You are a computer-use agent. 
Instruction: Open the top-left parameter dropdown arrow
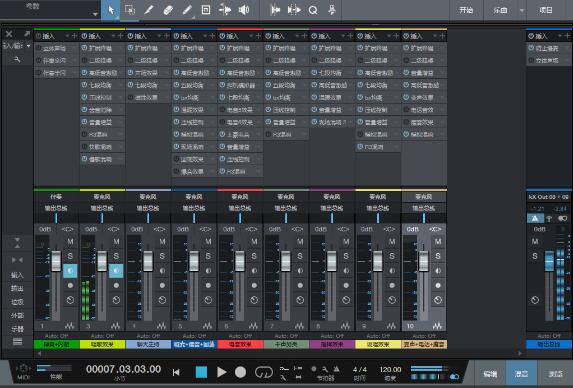(95, 14)
